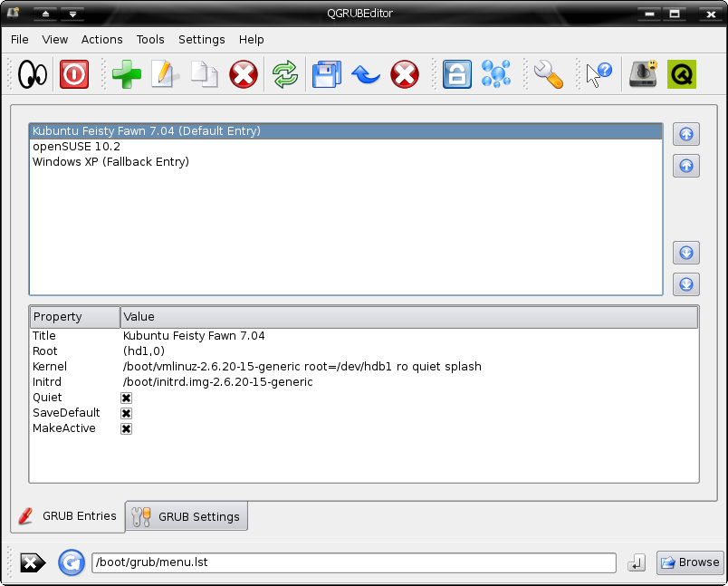Click the eyes icon to view file
728x586 pixels.
(x=33, y=74)
